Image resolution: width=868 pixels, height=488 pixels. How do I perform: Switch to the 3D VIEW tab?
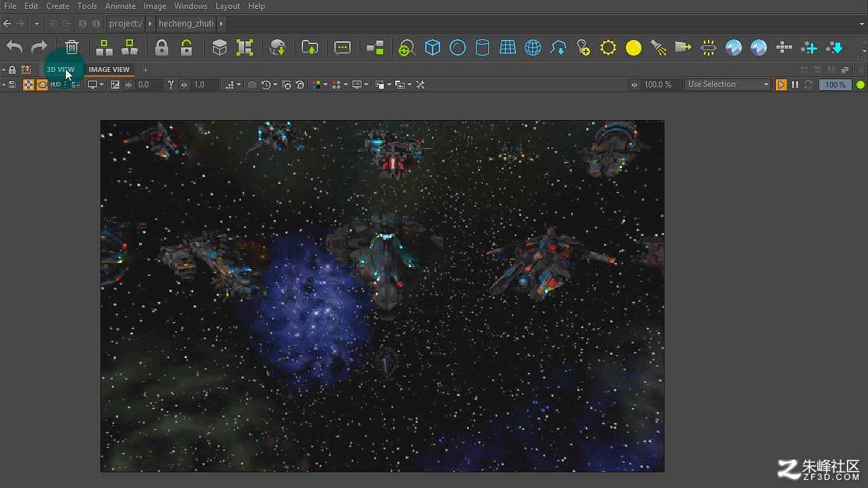60,70
